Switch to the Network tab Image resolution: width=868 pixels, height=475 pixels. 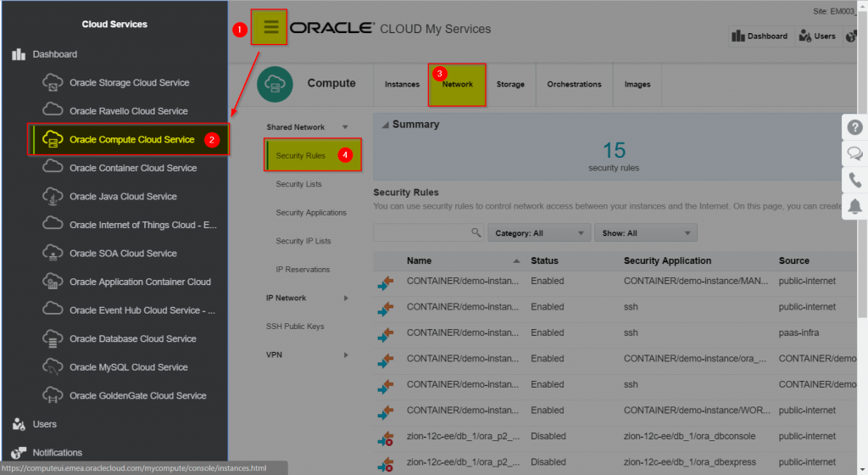[x=458, y=85]
